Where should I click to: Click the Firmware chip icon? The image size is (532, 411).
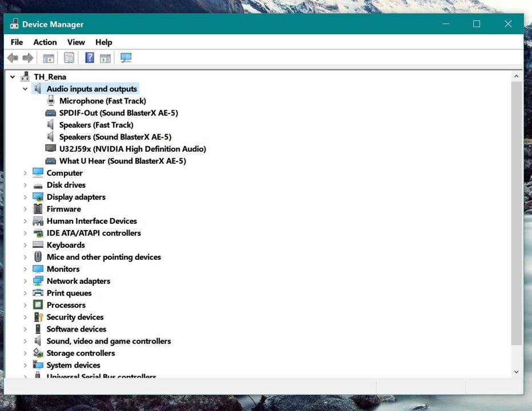click(x=38, y=209)
